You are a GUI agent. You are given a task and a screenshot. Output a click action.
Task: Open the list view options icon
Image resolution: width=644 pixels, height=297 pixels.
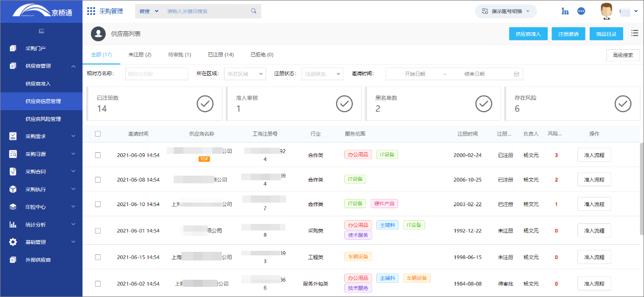634,33
